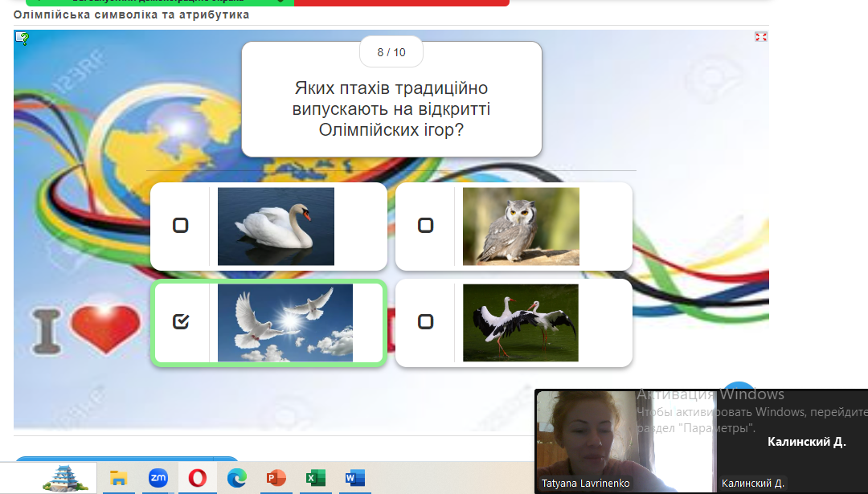
Task: Select the owl image answer
Action: (521, 227)
